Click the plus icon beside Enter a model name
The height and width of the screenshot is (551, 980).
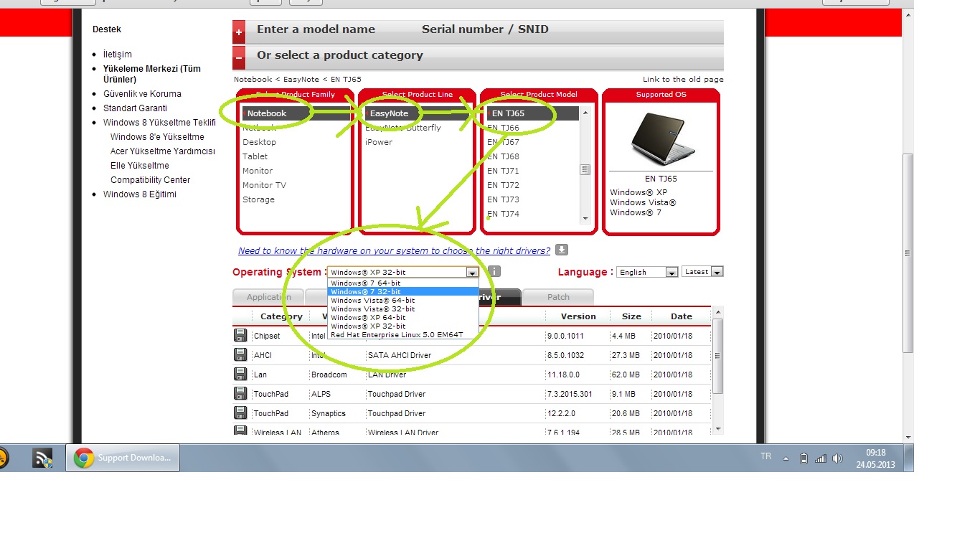pos(239,32)
